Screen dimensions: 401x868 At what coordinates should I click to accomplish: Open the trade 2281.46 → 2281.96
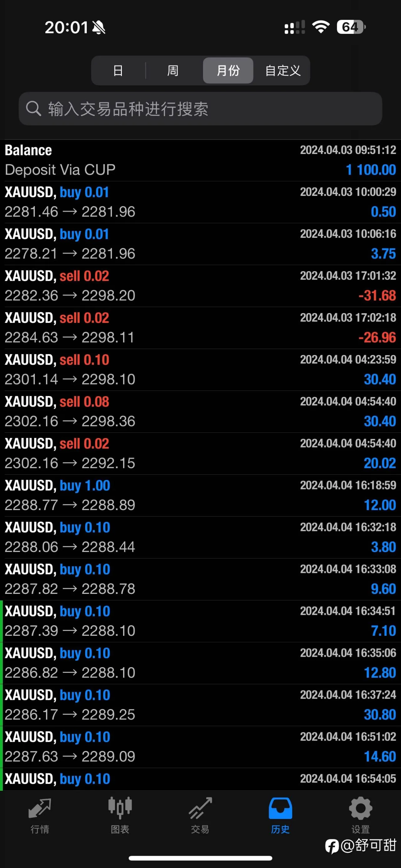pos(200,202)
